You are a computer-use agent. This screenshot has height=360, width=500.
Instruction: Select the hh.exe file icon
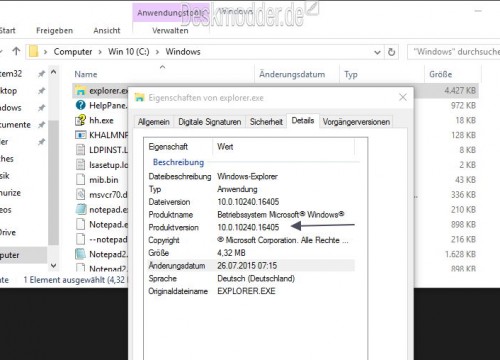point(80,120)
